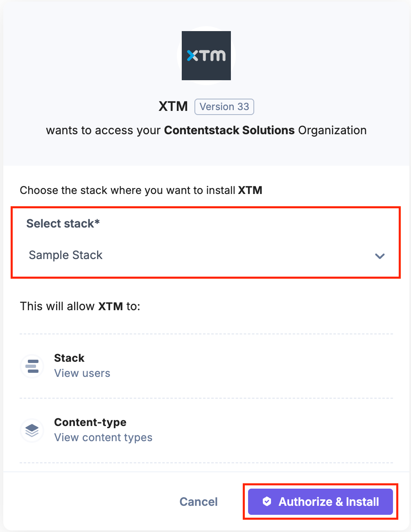Click the Select stack required field label
This screenshot has height=532, width=411.
(x=62, y=223)
